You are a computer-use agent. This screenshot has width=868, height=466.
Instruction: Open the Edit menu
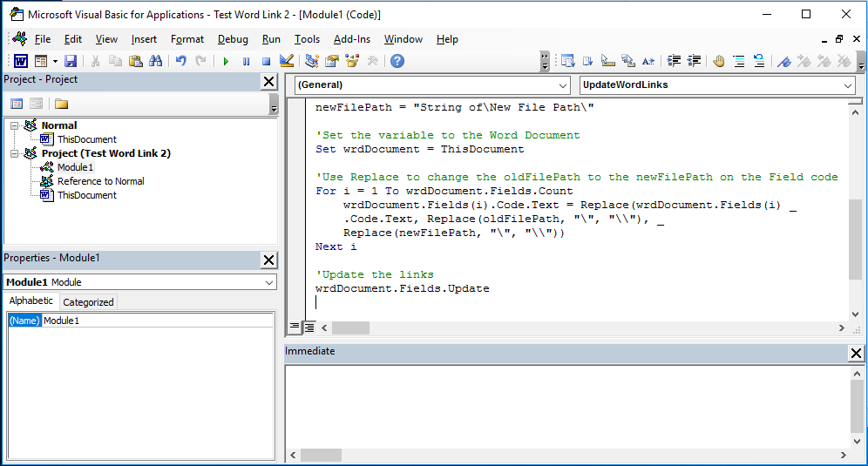[x=73, y=39]
